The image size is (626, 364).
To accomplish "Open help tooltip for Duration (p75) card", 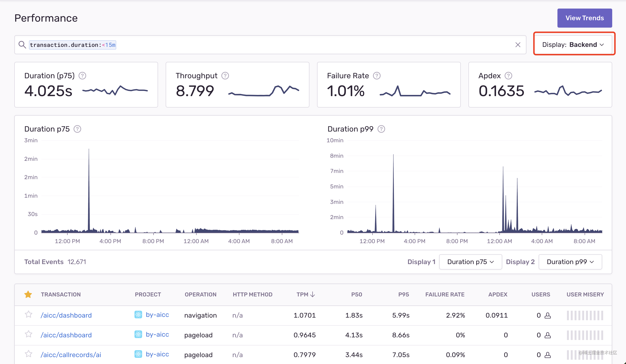I will [x=82, y=76].
